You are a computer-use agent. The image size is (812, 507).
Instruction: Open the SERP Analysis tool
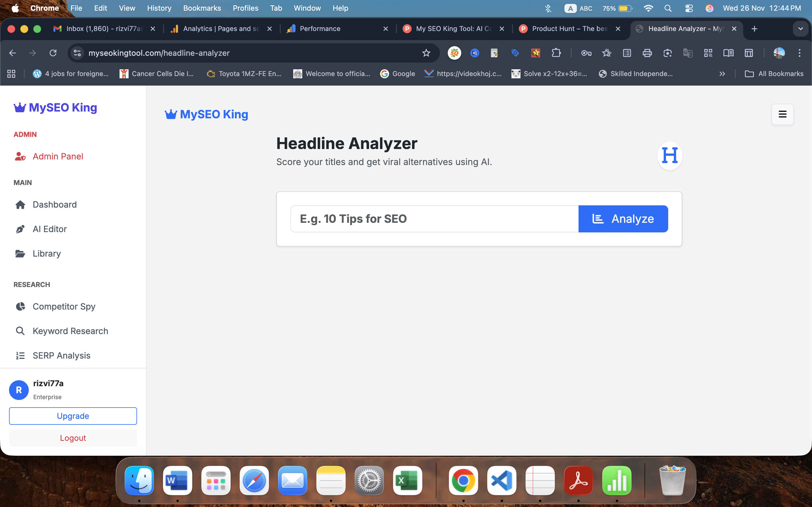pyautogui.click(x=61, y=355)
